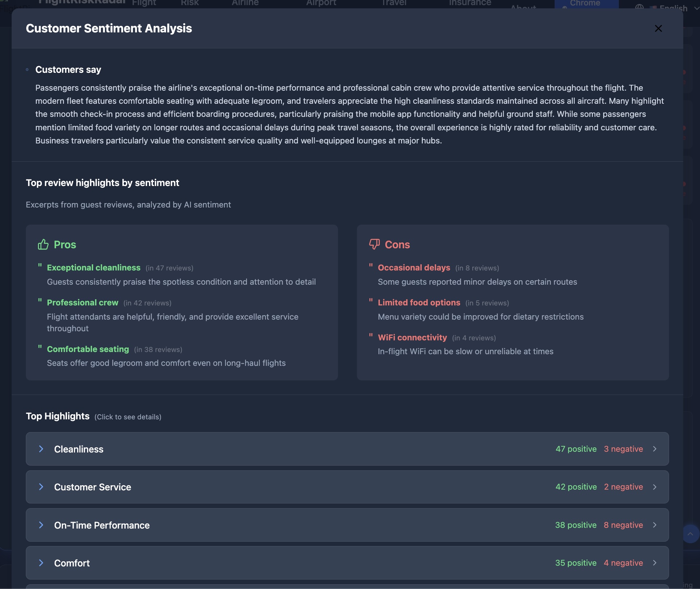The image size is (700, 589).
Task: Click the WiFi connectivity con heading
Action: (412, 337)
